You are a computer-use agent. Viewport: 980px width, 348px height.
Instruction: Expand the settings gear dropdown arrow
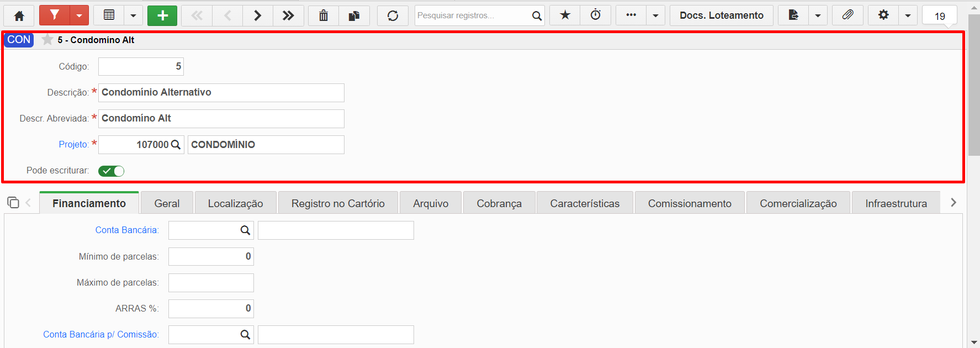point(908,15)
